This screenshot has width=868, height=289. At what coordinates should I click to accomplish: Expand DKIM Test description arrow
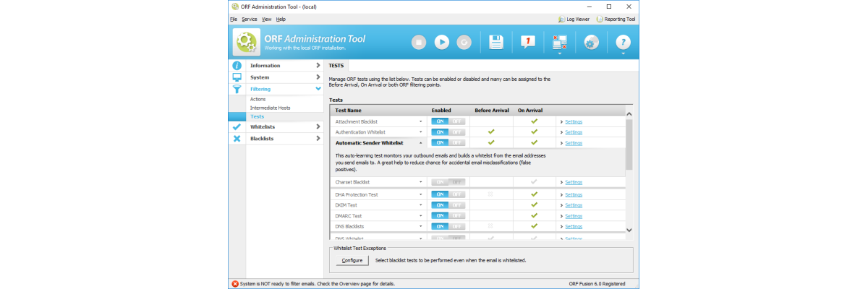click(420, 205)
